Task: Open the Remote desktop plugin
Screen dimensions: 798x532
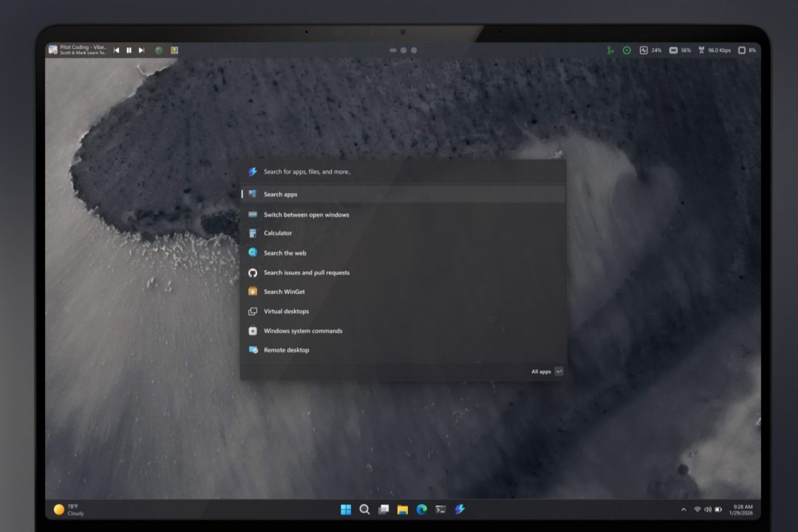Action: (286, 350)
